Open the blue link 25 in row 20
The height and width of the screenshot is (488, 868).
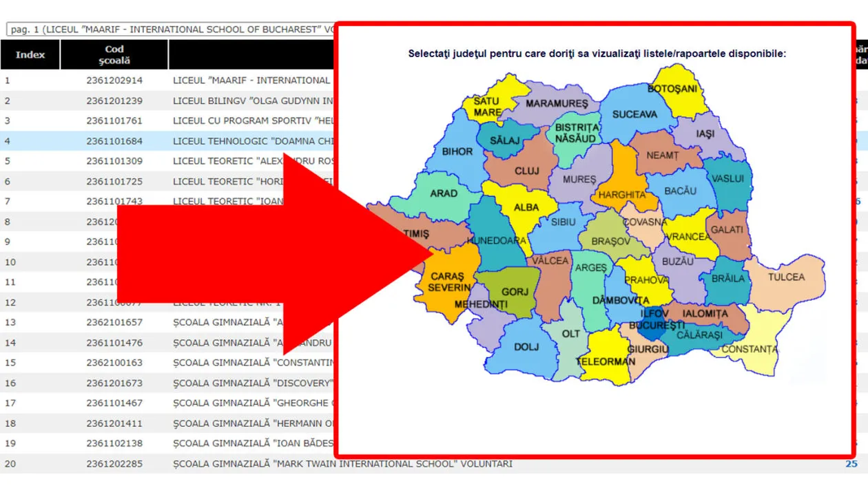coord(851,464)
